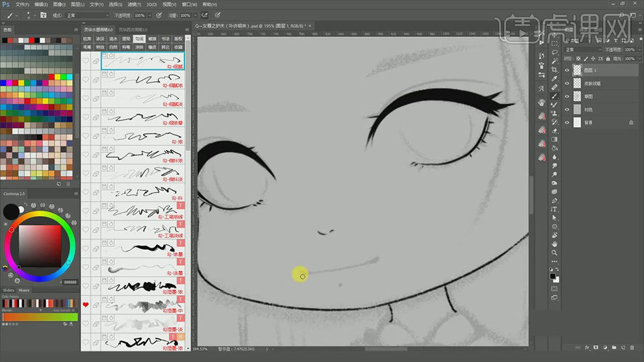Select the Path Selection arrow tool
Image resolution: width=644 pixels, height=362 pixels.
(x=554, y=218)
